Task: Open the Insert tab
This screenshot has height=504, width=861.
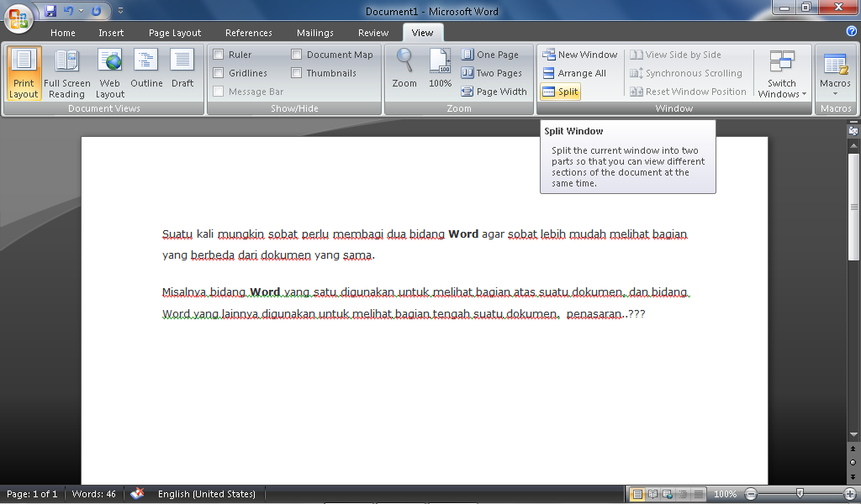Action: (111, 33)
